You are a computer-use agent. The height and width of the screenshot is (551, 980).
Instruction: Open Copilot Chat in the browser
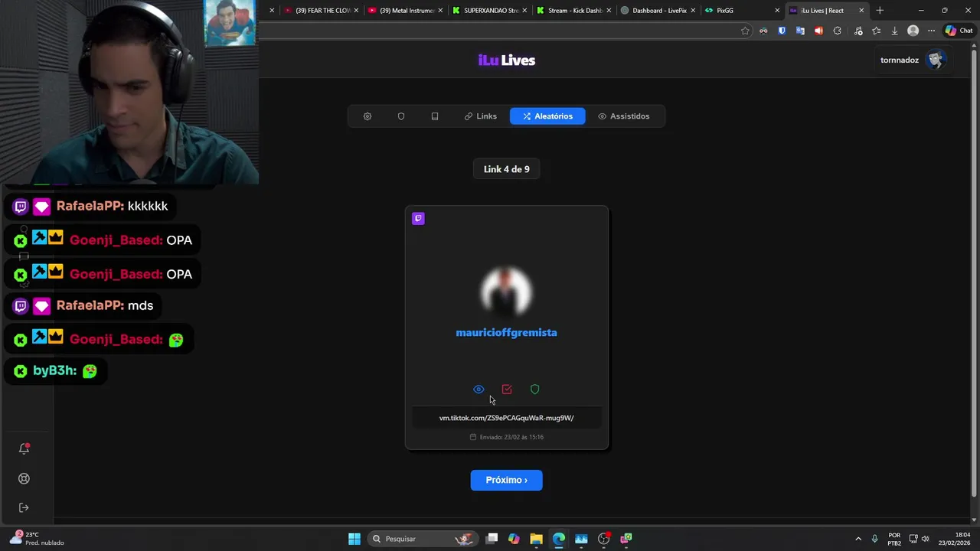click(x=959, y=31)
